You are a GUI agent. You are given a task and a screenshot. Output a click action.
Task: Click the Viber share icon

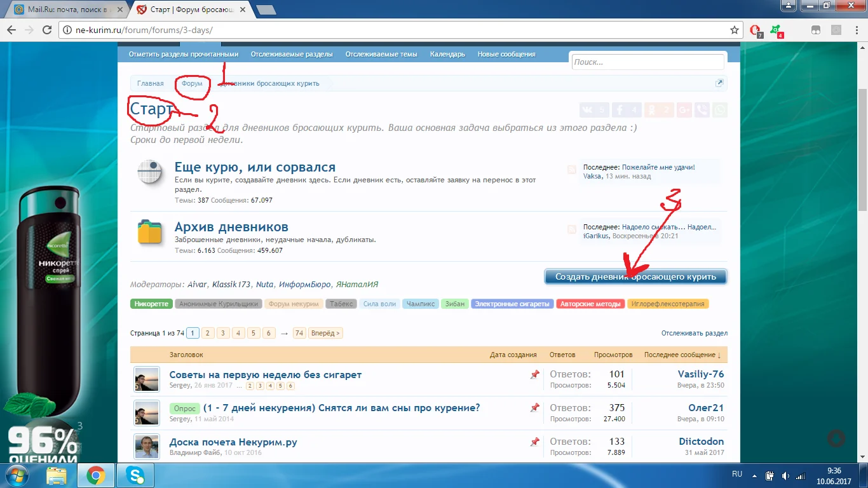(702, 109)
